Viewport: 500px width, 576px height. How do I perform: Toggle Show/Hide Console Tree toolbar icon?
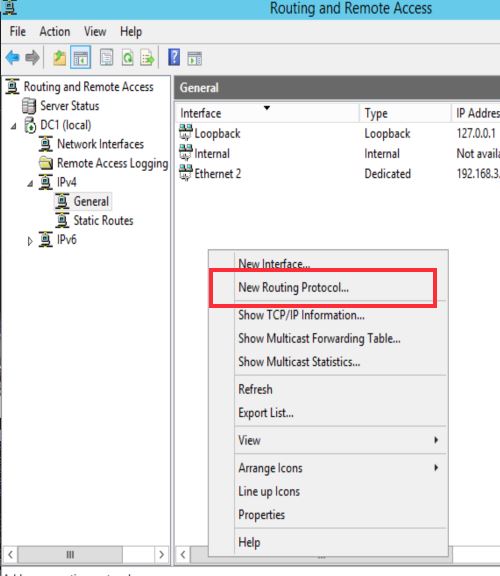pyautogui.click(x=80, y=58)
